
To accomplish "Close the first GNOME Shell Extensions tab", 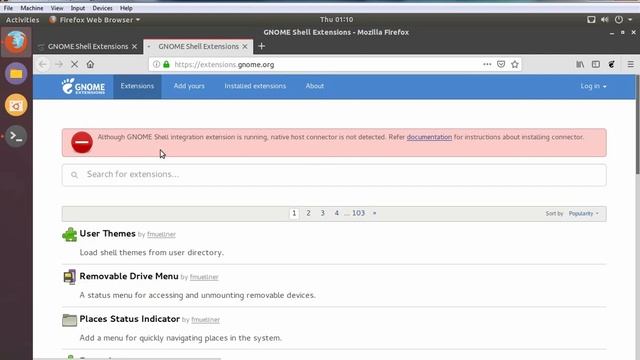I will 134,47.
